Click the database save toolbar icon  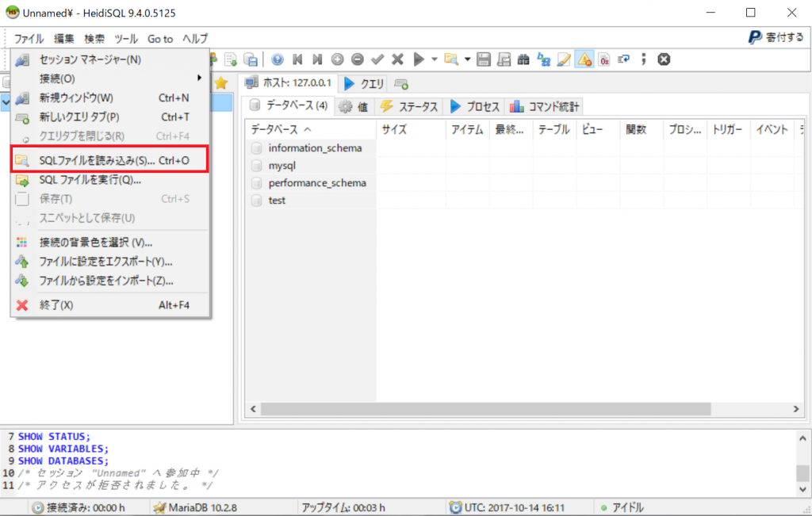pyautogui.click(x=251, y=59)
